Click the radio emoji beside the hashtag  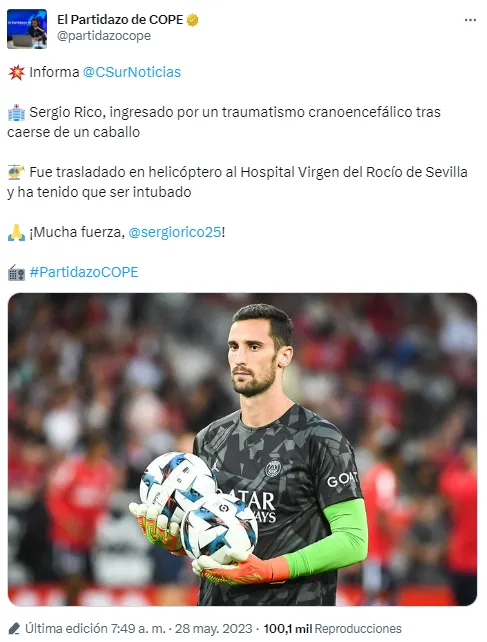pyautogui.click(x=16, y=272)
